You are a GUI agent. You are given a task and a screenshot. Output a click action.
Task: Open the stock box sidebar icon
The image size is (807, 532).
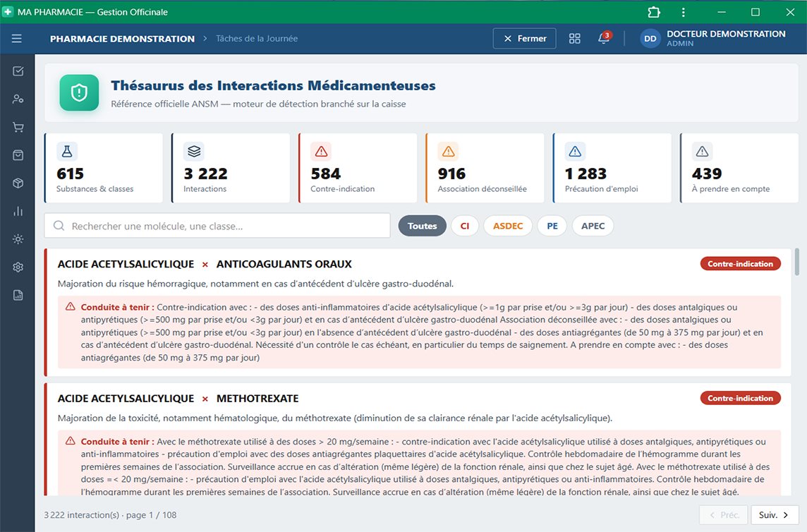pos(18,183)
